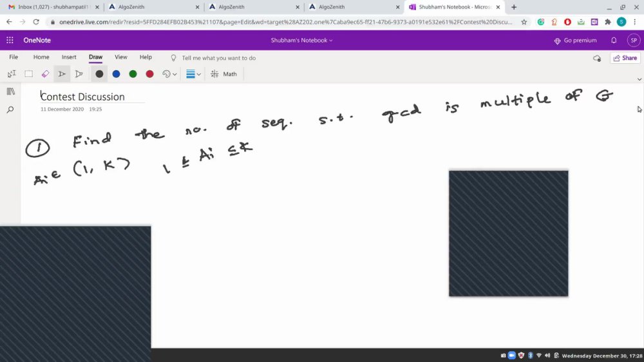Choose the selected pen drawing tool
Viewport: 644px width, 362px height.
pyautogui.click(x=62, y=74)
